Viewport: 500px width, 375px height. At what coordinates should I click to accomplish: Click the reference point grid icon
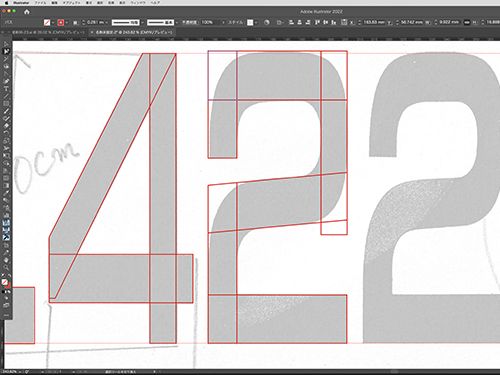[x=344, y=22]
